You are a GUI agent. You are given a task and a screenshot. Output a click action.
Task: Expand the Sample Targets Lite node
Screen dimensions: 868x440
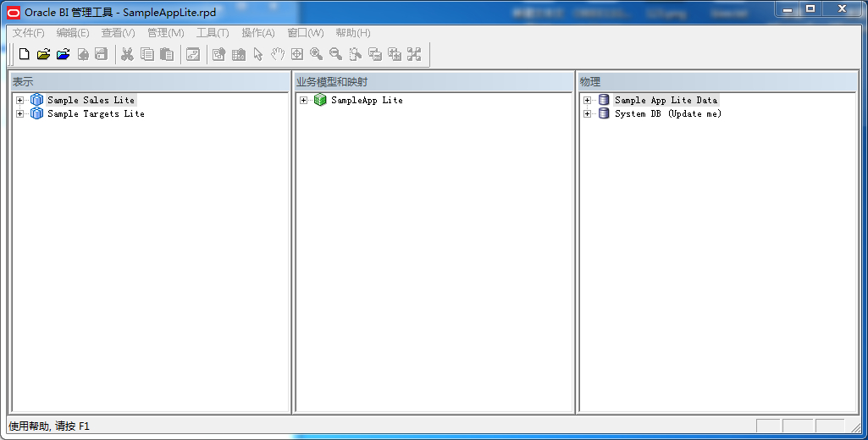pos(20,114)
